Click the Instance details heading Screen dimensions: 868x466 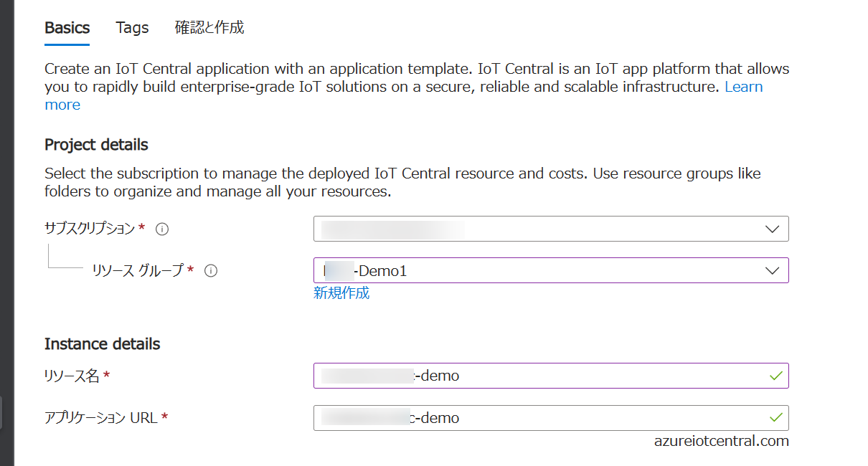102,344
